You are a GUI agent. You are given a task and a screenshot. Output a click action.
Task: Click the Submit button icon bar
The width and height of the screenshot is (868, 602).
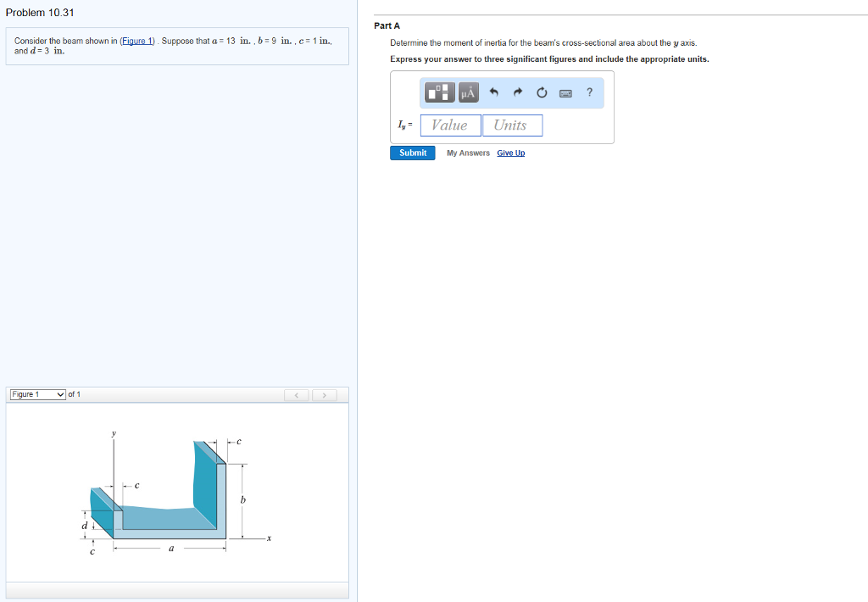tap(412, 153)
